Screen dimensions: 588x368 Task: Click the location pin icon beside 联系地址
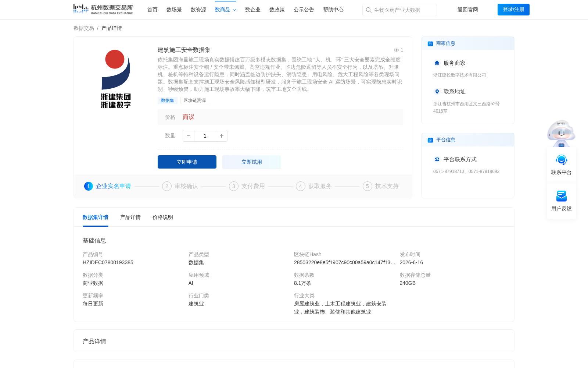pos(437,92)
